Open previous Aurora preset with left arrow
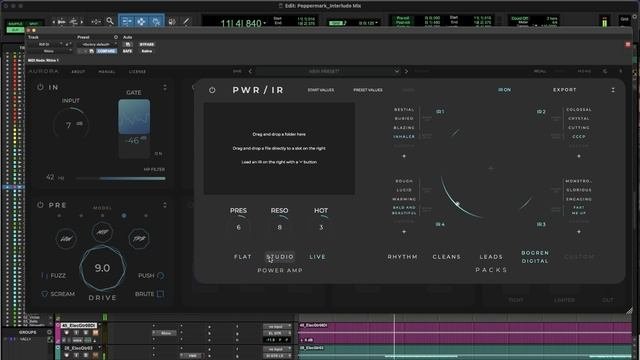 point(250,71)
